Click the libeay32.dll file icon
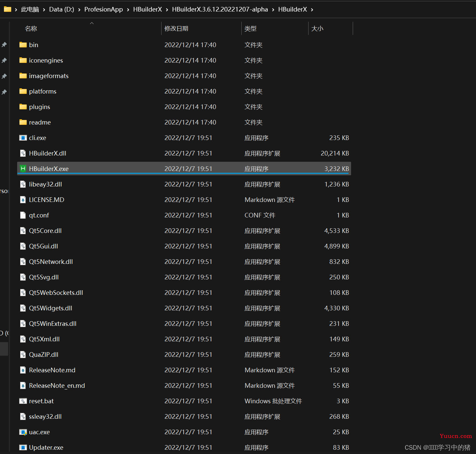 point(23,184)
